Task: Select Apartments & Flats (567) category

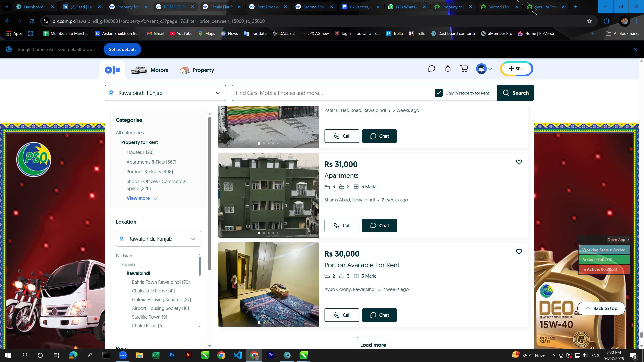Action: [x=151, y=162]
